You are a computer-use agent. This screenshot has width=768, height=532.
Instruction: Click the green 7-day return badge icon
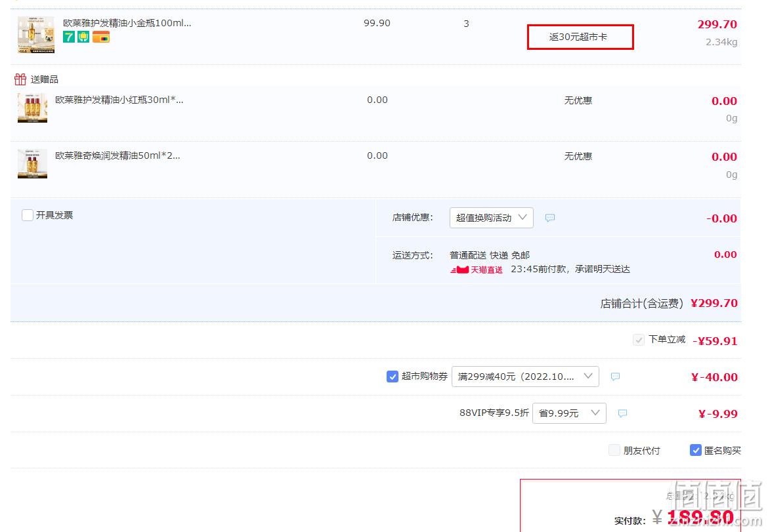[69, 37]
